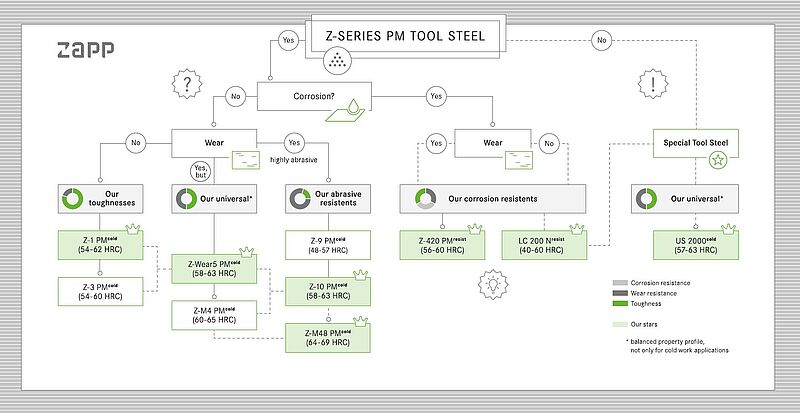Click the Wear resistance legend swatch
The width and height of the screenshot is (800, 413).
coord(619,293)
